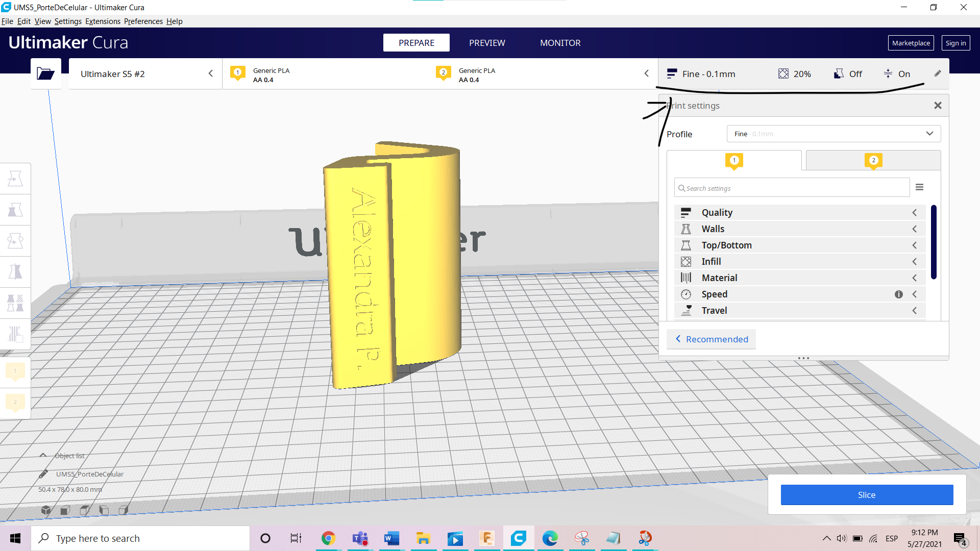Screen dimensions: 980x551
Task: Switch to front view cube icon
Action: pyautogui.click(x=65, y=510)
